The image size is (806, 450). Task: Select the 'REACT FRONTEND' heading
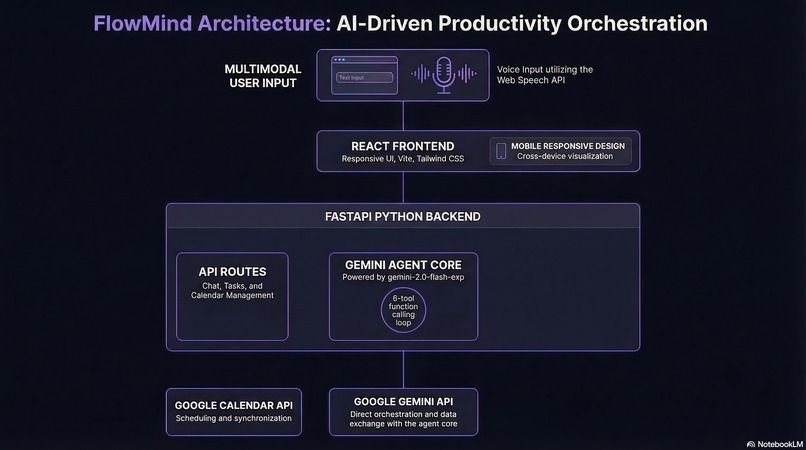pyautogui.click(x=402, y=146)
